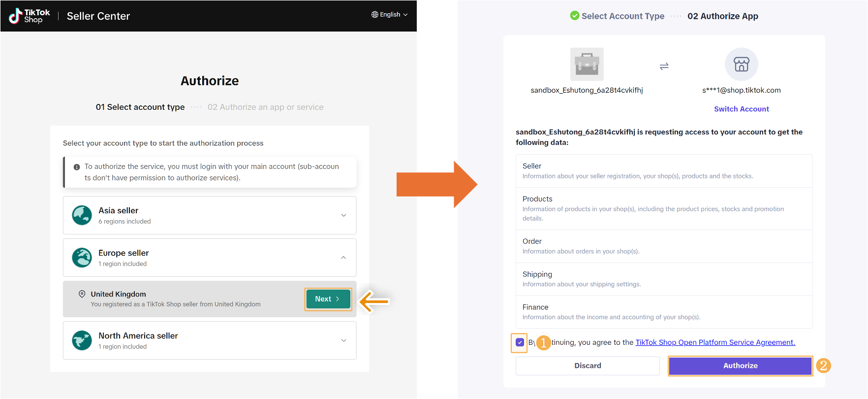Click the North America seller globe icon
Screen dimensions: 868x399
point(82,340)
